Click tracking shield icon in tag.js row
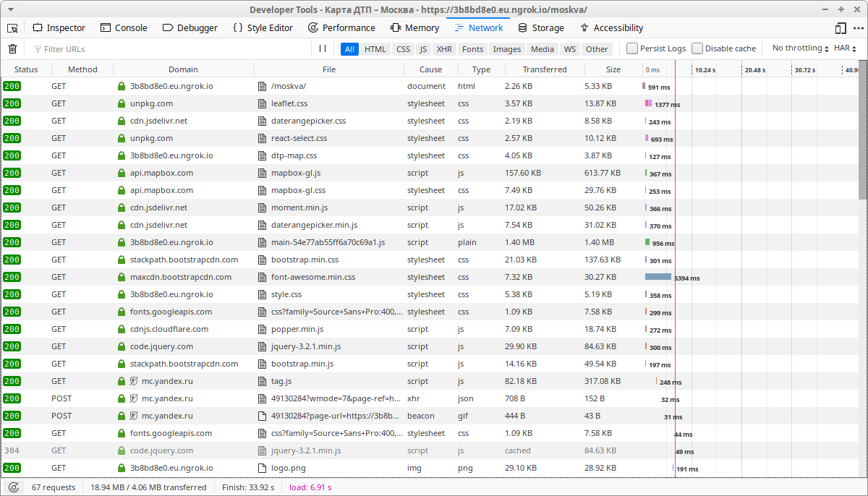Image resolution: width=868 pixels, height=496 pixels. [134, 381]
